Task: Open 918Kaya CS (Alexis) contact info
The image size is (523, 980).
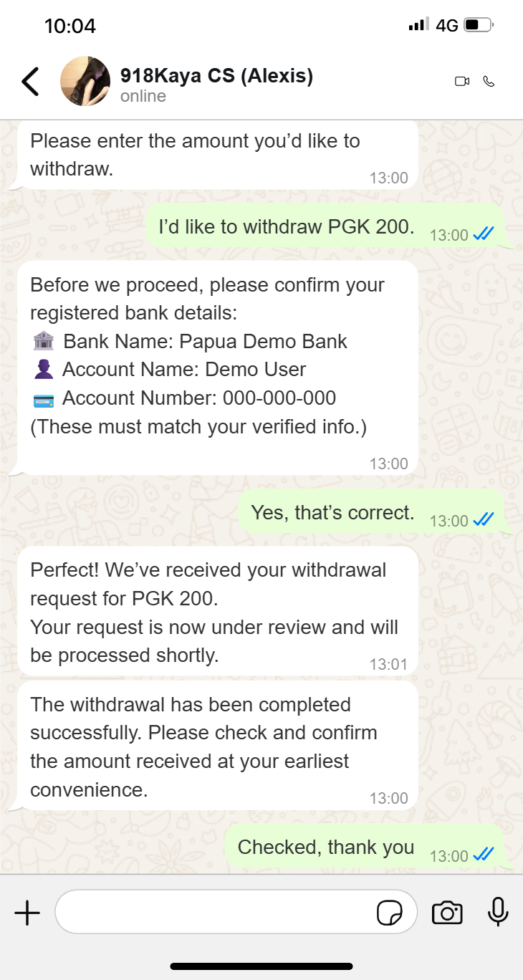Action: point(216,76)
